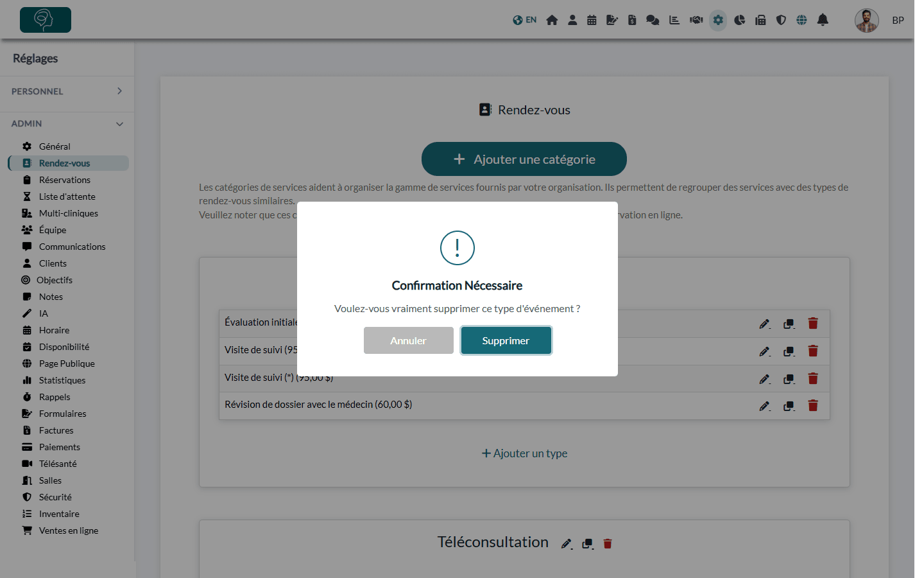
Task: Open the pie chart statistics icon
Action: pos(740,20)
